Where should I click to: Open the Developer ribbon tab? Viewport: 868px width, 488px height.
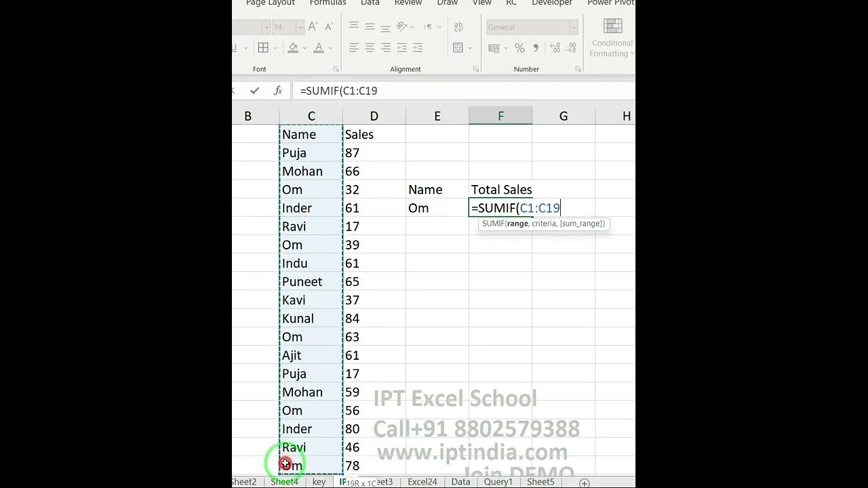552,3
